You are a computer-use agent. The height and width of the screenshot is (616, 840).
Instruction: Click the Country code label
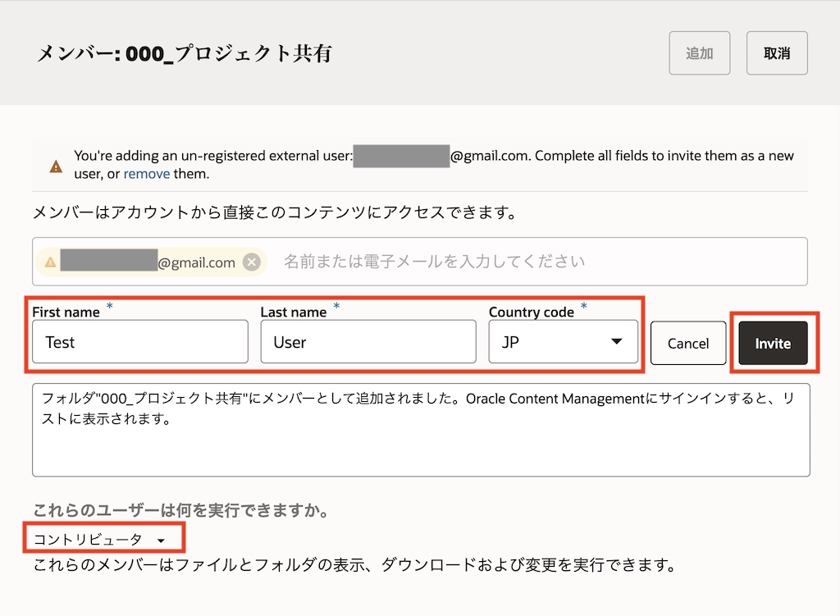[531, 312]
